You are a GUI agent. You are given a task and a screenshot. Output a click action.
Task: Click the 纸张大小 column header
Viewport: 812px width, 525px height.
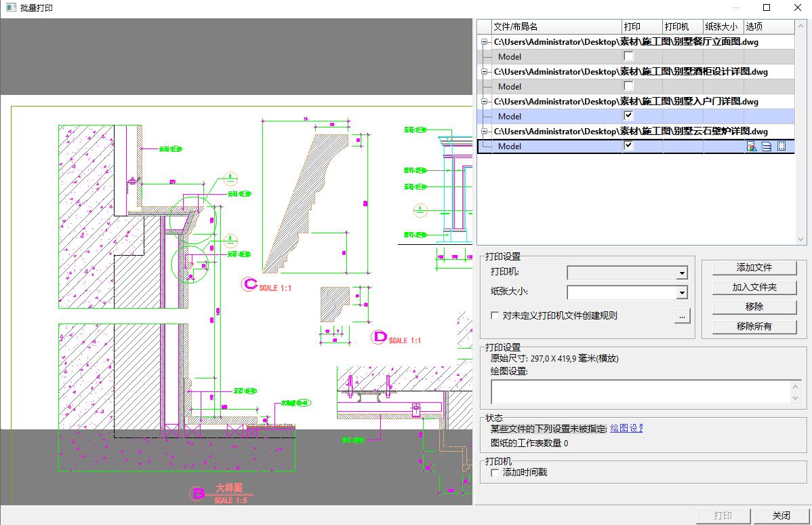tap(723, 26)
